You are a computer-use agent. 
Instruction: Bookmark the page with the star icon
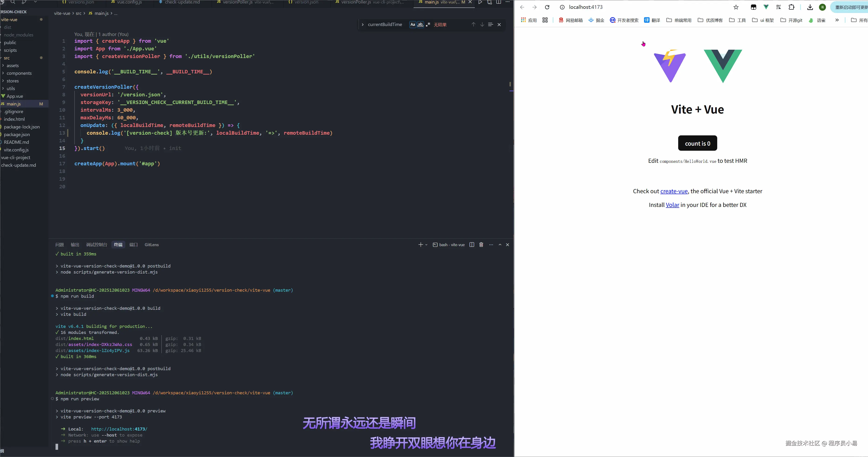(736, 7)
